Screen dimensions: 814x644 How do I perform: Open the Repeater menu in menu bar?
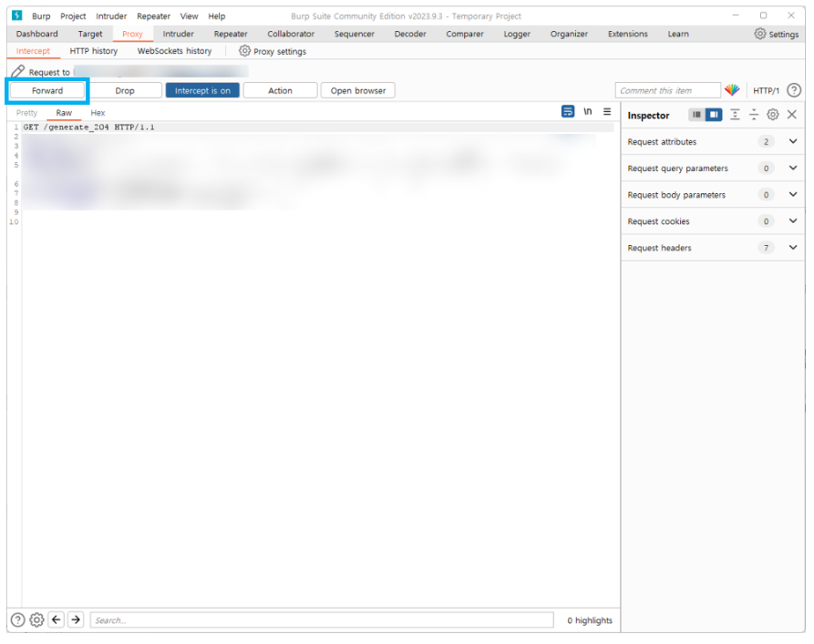pos(154,16)
